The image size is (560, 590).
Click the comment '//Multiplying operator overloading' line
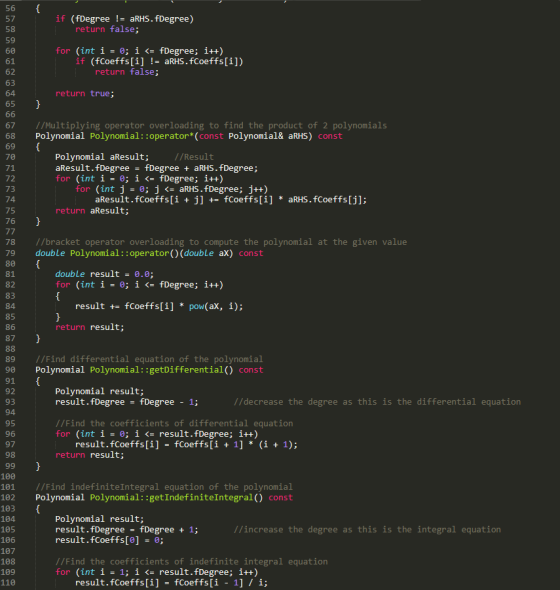(211, 125)
